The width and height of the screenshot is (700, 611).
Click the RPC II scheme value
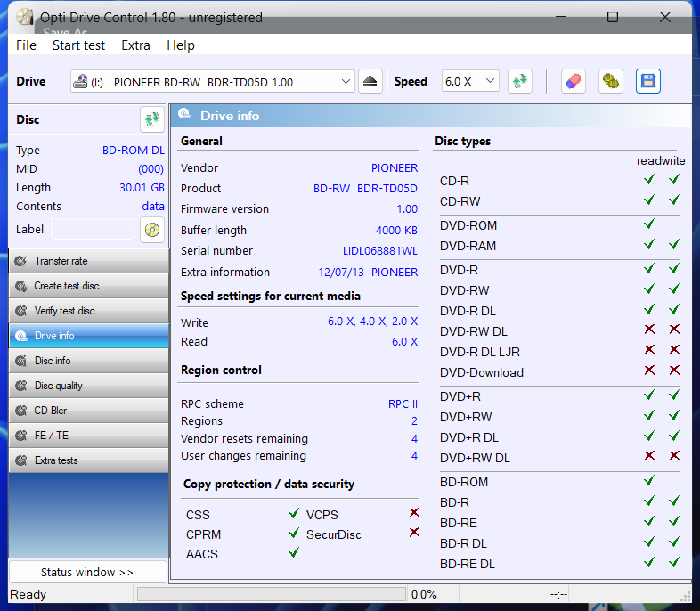[403, 403]
